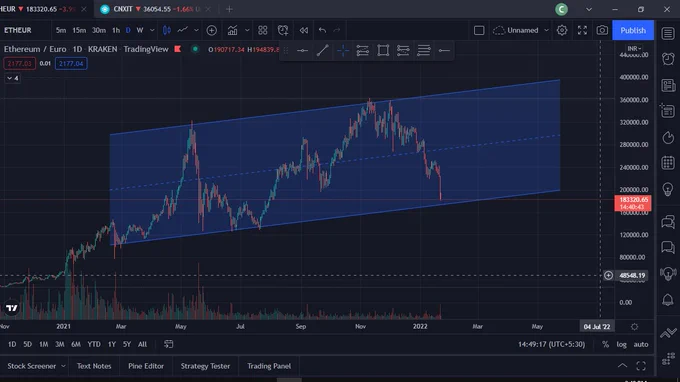Viewport: 680px width, 382px height.
Task: Click the TradingView logo on chart
Action: pyautogui.click(x=12, y=308)
